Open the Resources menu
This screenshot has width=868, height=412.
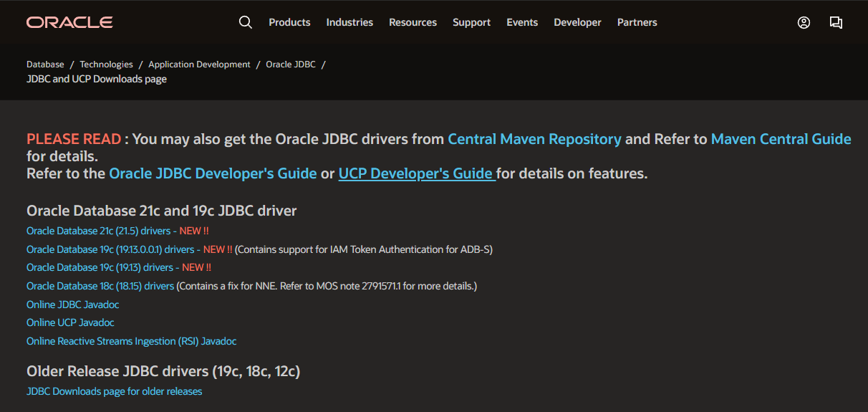413,22
